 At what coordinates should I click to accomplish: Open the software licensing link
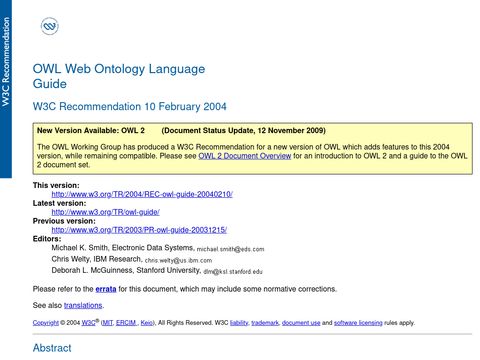(x=358, y=323)
